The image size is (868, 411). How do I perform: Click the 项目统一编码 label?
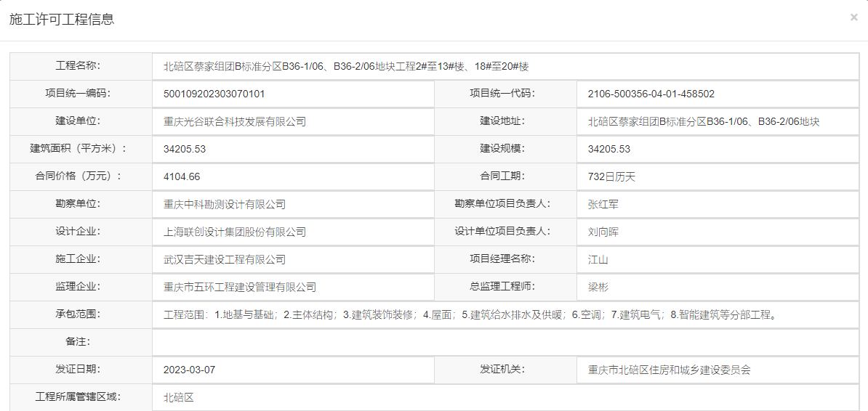tap(78, 93)
